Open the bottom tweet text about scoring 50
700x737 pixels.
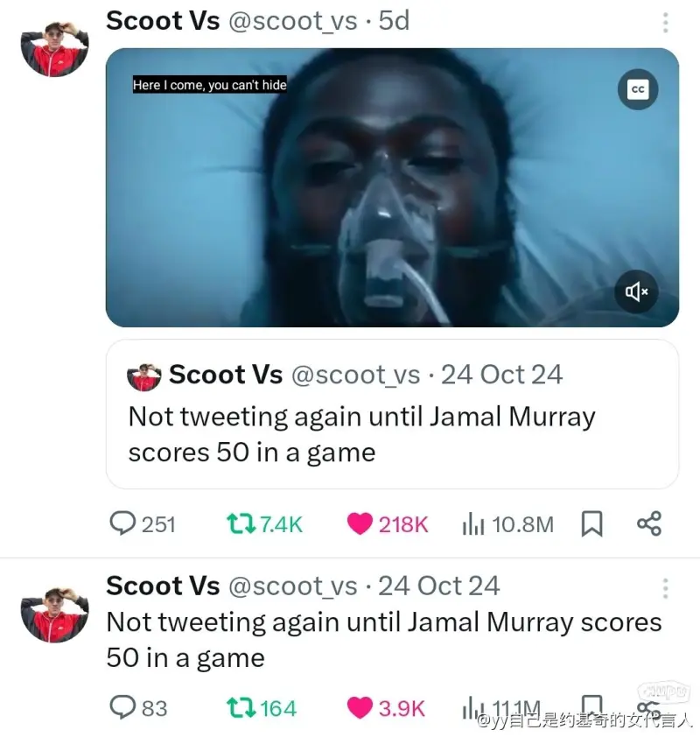(x=384, y=640)
